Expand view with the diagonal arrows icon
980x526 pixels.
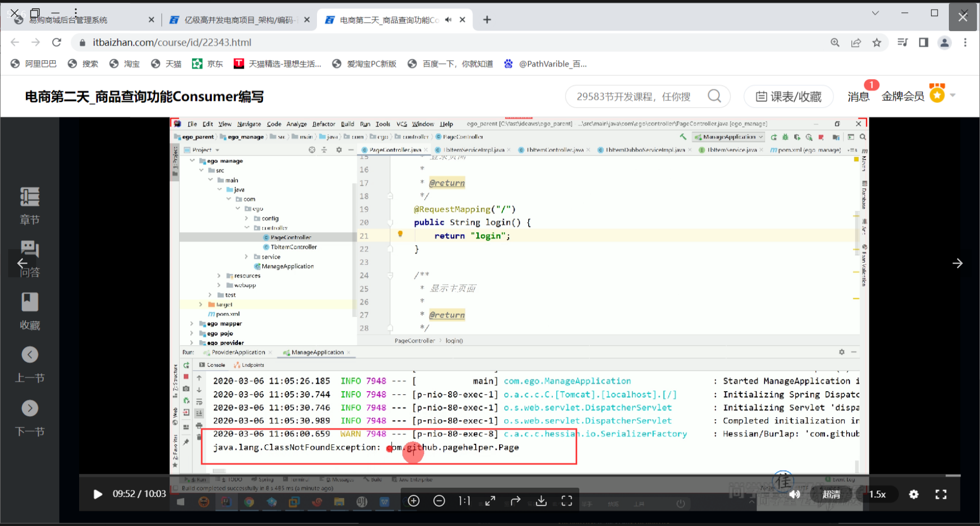[490, 501]
